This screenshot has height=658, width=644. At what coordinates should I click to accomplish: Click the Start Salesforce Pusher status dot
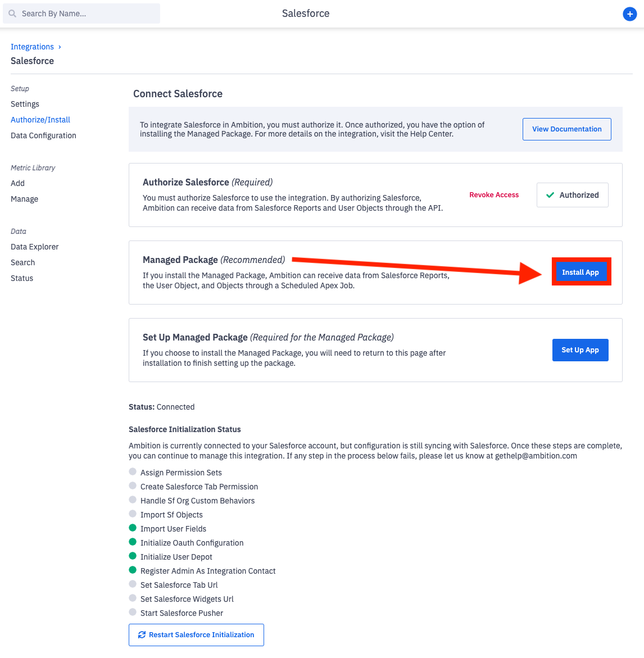[x=133, y=612]
